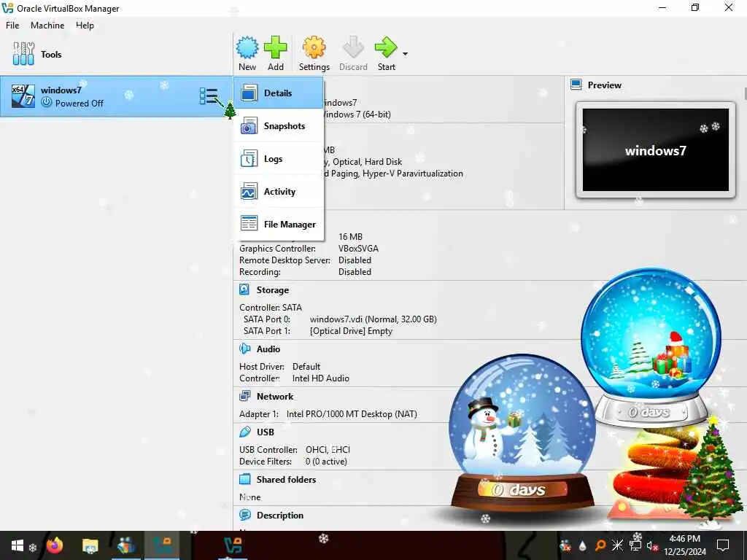Image resolution: width=747 pixels, height=560 pixels.
Task: Click the Remote Desktop Server Disabled value
Action: point(355,260)
